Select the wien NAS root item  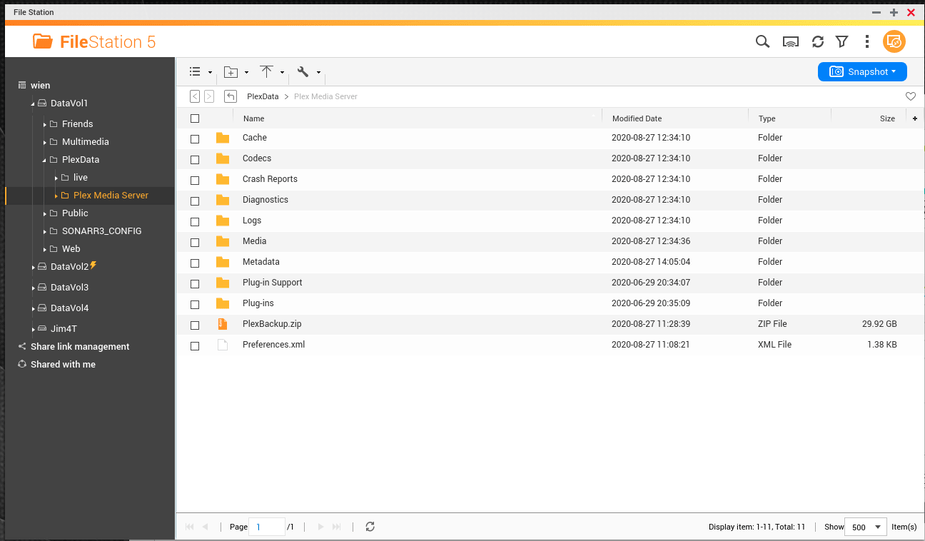pyautogui.click(x=40, y=86)
